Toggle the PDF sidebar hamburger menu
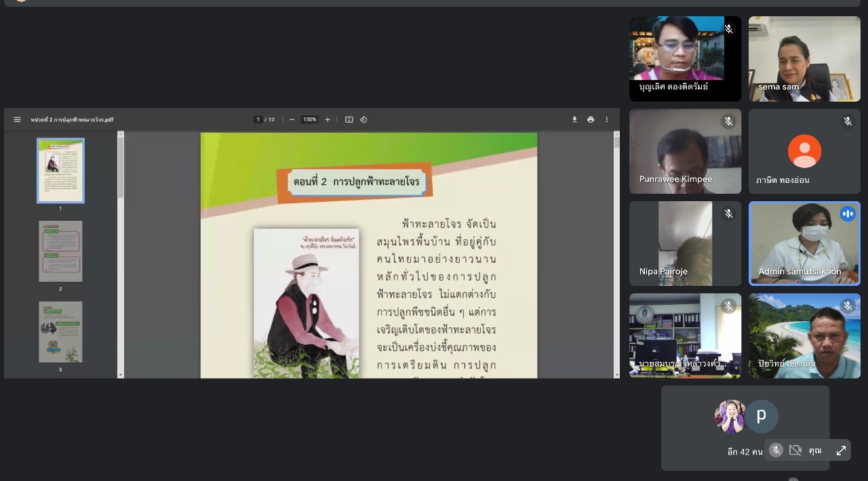868x481 pixels. pos(17,120)
